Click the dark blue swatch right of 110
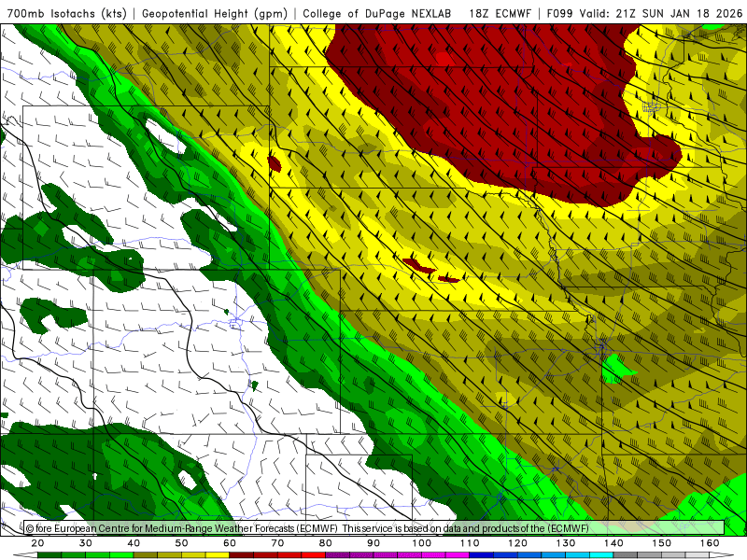The width and height of the screenshot is (747, 560). tap(481, 555)
